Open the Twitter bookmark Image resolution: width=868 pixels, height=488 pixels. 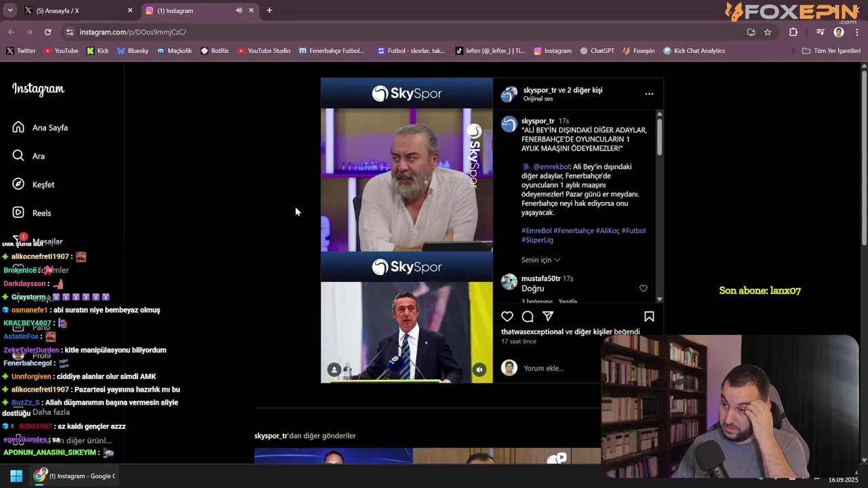click(21, 51)
